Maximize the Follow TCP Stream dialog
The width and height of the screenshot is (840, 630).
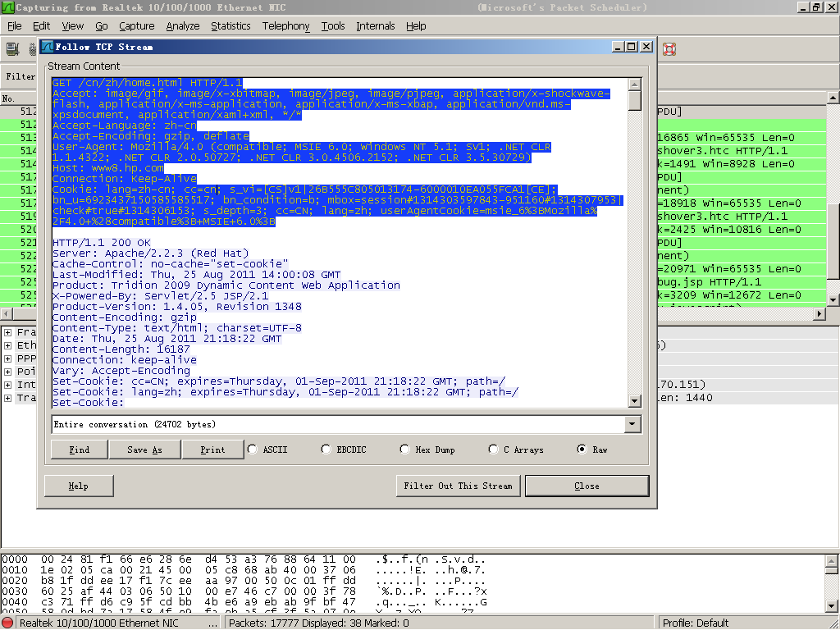click(632, 47)
